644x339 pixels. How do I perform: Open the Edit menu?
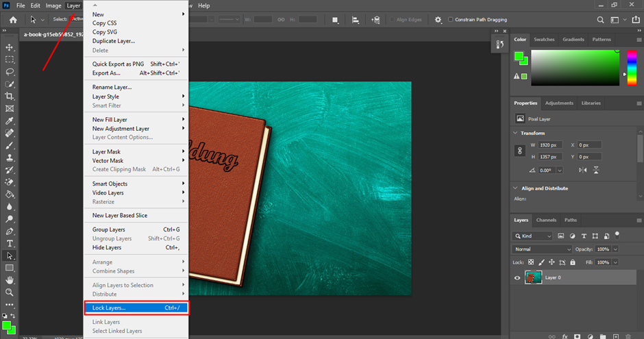click(x=36, y=5)
